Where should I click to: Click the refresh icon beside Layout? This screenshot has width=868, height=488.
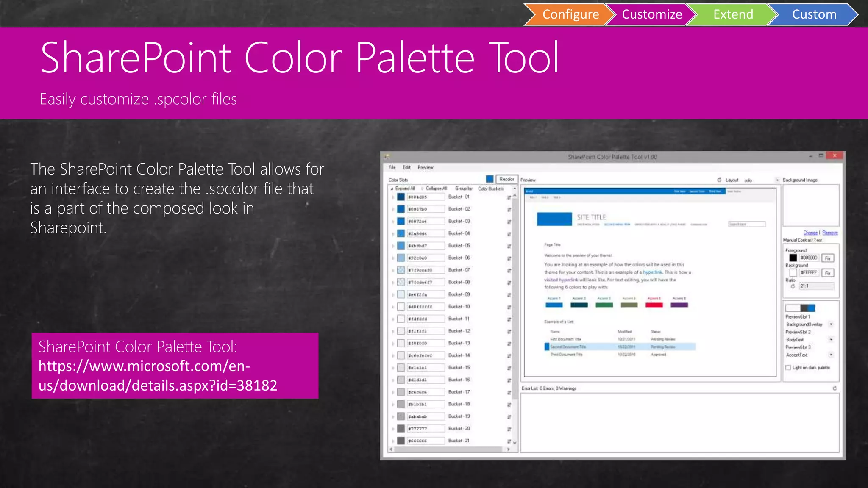tap(719, 180)
